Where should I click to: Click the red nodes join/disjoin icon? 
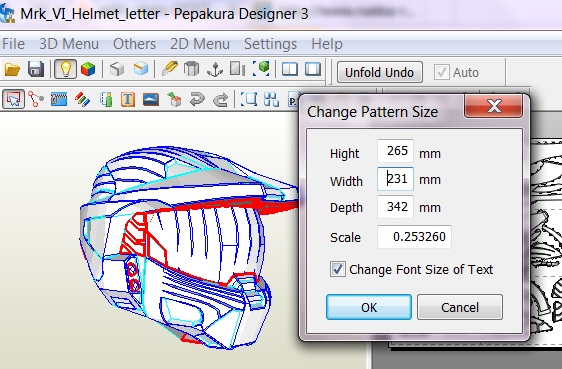(x=36, y=99)
